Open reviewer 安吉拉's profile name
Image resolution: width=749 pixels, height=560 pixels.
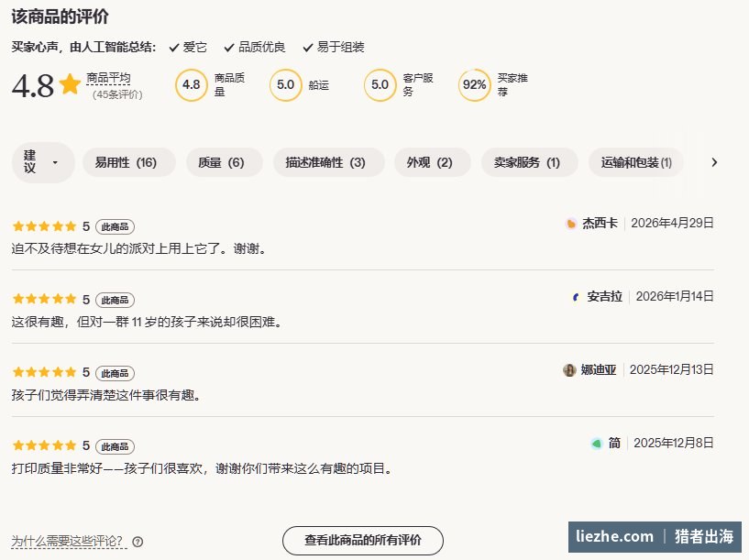coord(605,296)
